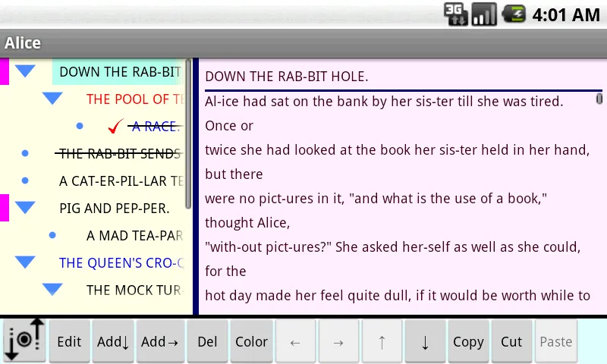The width and height of the screenshot is (607, 364).
Task: Click the Alice title bar text
Action: coord(23,43)
